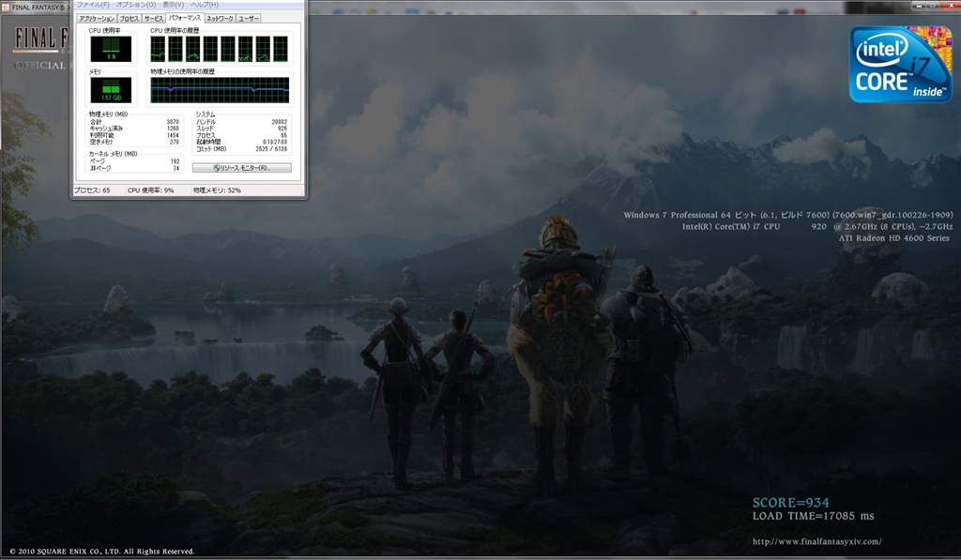
Task: Switch to the ユーザー tab
Action: 248,19
